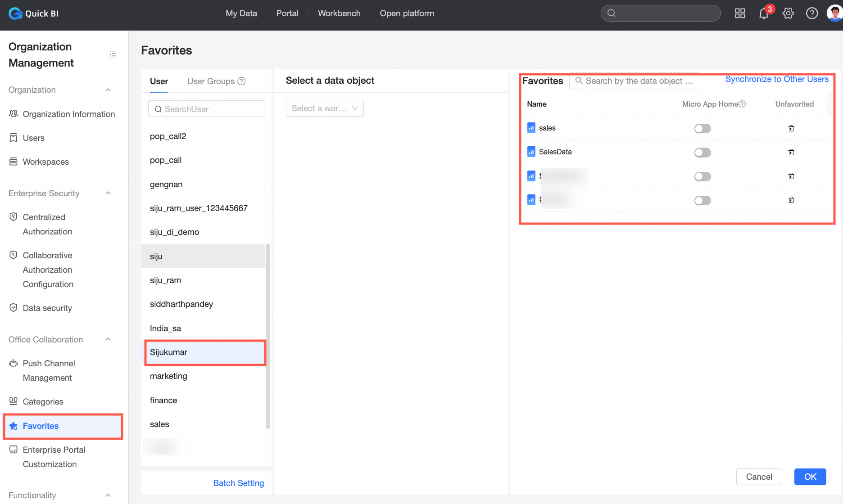Open the notifications bell icon
Image resolution: width=843 pixels, height=504 pixels.
coord(764,13)
